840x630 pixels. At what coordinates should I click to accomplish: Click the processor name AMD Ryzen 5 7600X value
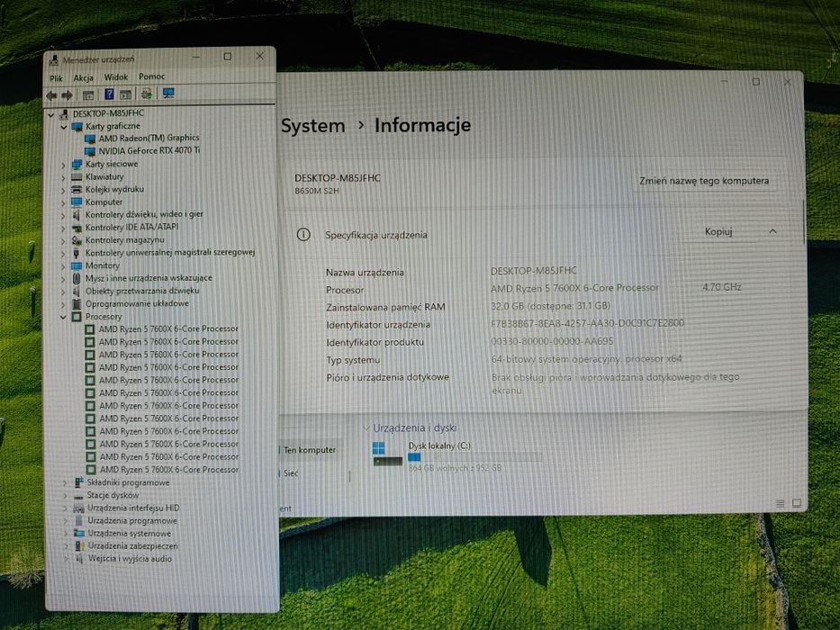[574, 288]
